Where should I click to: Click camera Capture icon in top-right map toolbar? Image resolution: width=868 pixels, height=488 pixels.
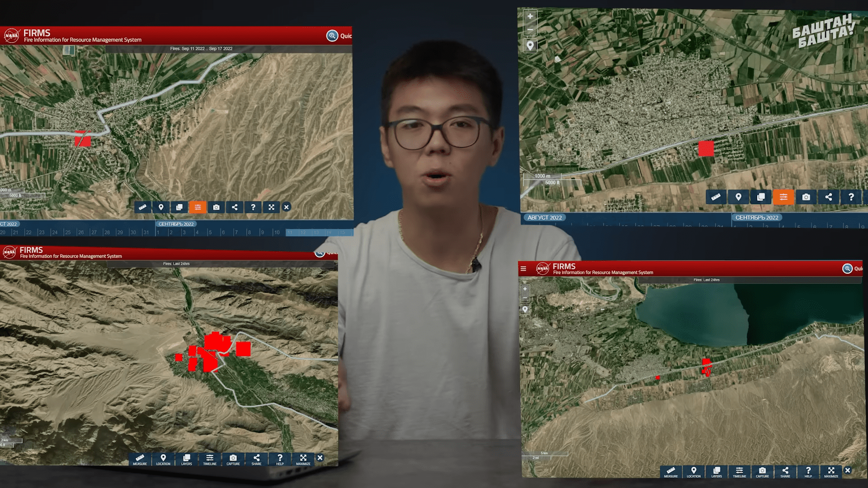point(806,197)
